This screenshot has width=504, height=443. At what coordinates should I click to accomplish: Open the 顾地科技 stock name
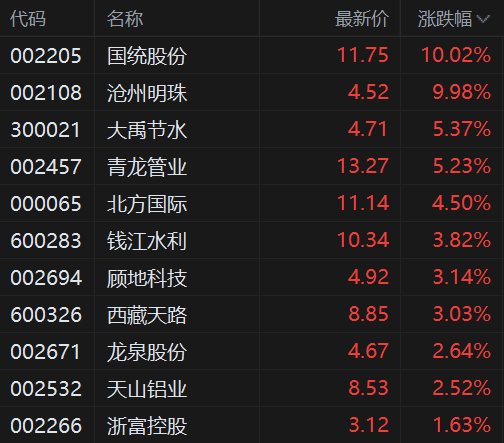pyautogui.click(x=147, y=278)
